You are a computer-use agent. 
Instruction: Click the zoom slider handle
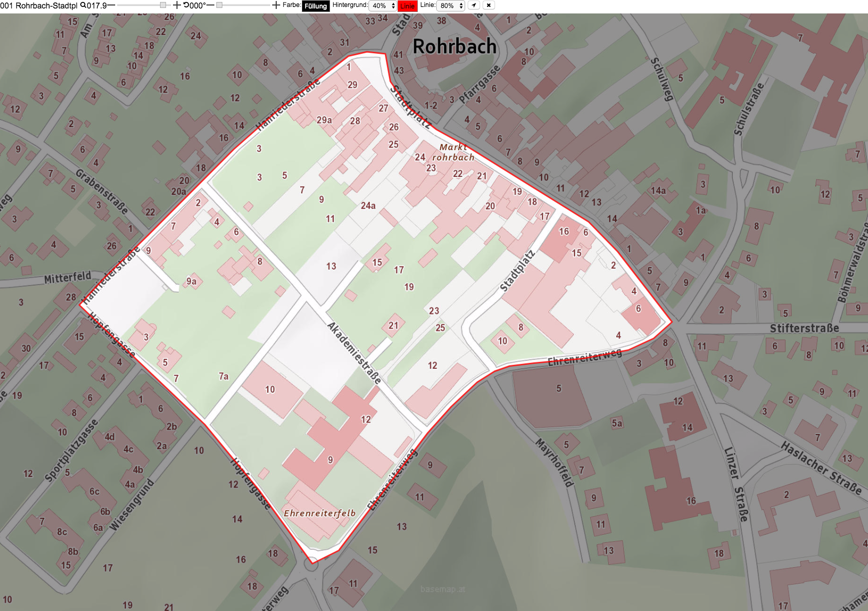click(163, 5)
